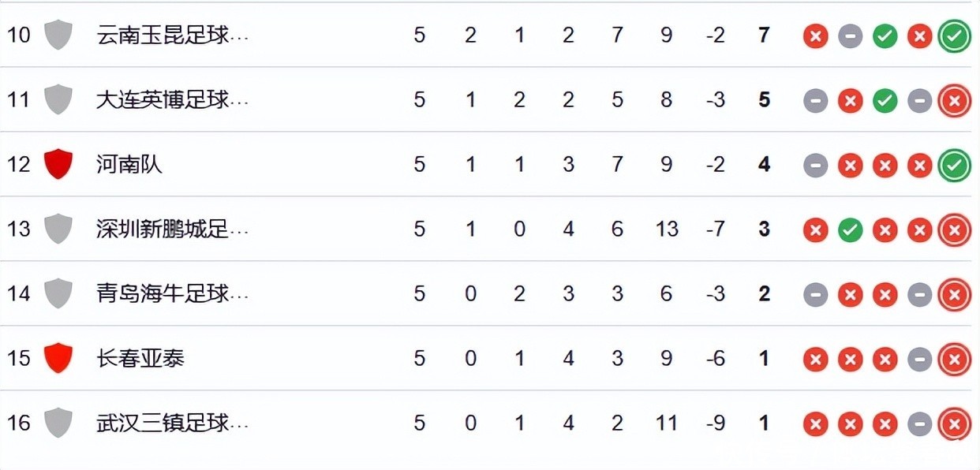Click 武汉三镇's grey draw result icon
Image resolution: width=980 pixels, height=470 pixels.
[919, 424]
